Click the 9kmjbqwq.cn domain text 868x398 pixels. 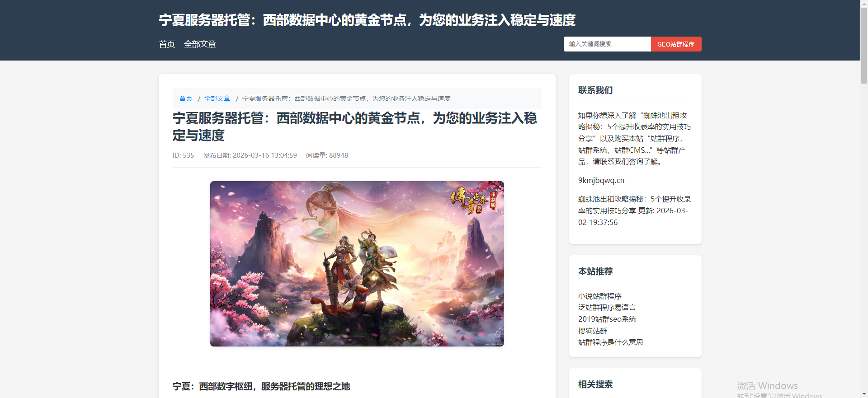point(601,180)
